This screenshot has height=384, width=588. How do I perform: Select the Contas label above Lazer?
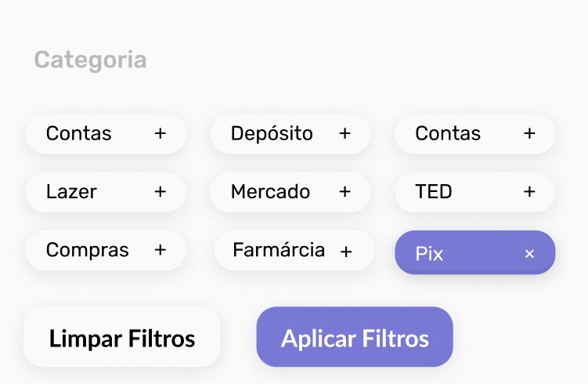[78, 134]
